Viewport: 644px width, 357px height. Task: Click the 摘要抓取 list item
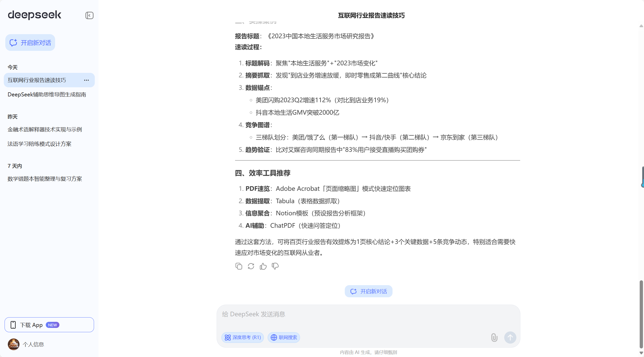pyautogui.click(x=336, y=76)
